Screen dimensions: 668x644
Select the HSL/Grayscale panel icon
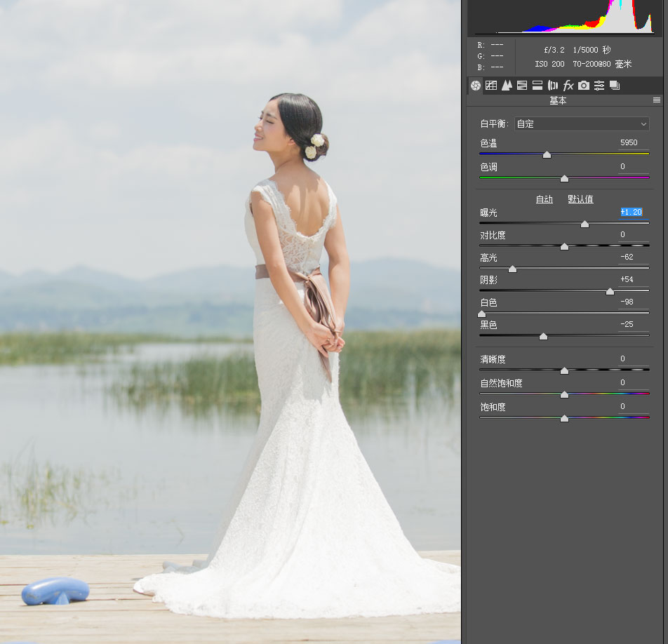point(522,85)
